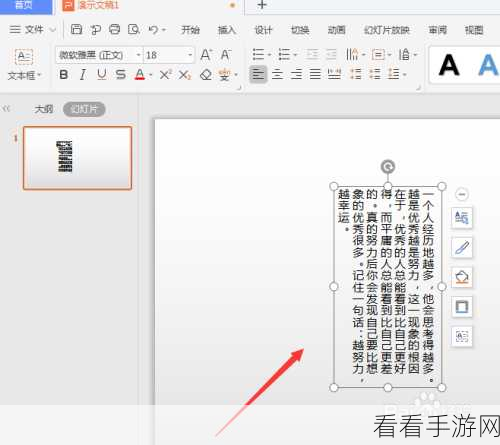Open the 幻灯片放映 ribbon tab
The image size is (500, 445).
point(387,30)
